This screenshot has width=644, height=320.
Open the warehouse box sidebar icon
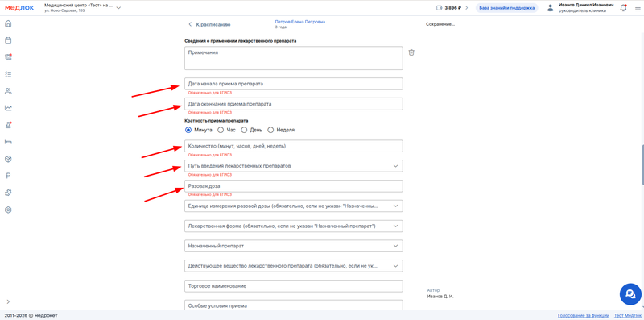(8, 159)
